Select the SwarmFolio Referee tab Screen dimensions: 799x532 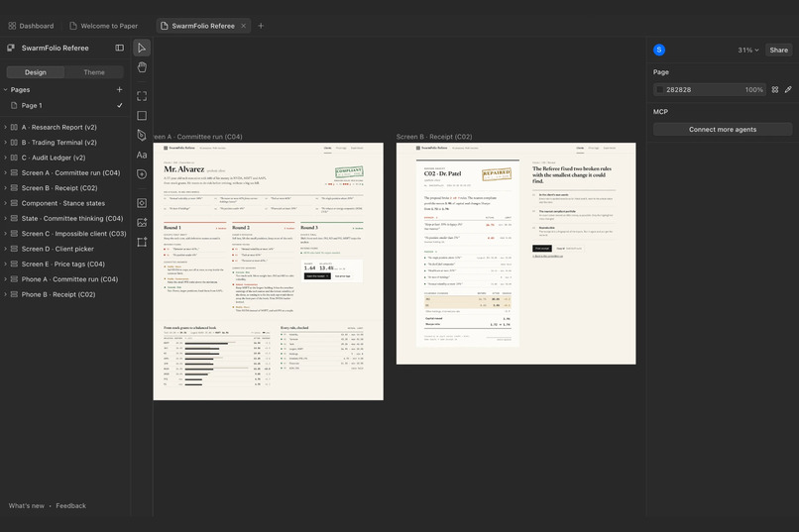(x=203, y=26)
